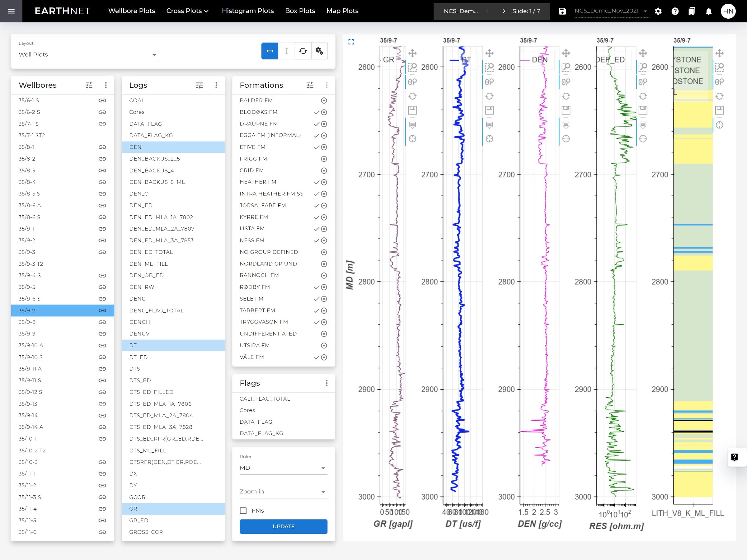
Task: Open the filter icon in the Wellbores panel
Action: pyautogui.click(x=89, y=85)
